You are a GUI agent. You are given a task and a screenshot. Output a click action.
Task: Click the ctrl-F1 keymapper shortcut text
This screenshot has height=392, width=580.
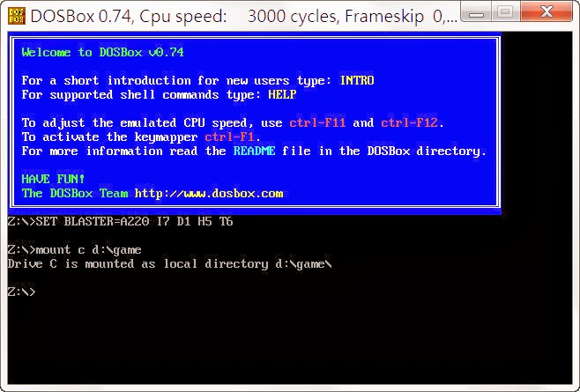229,137
